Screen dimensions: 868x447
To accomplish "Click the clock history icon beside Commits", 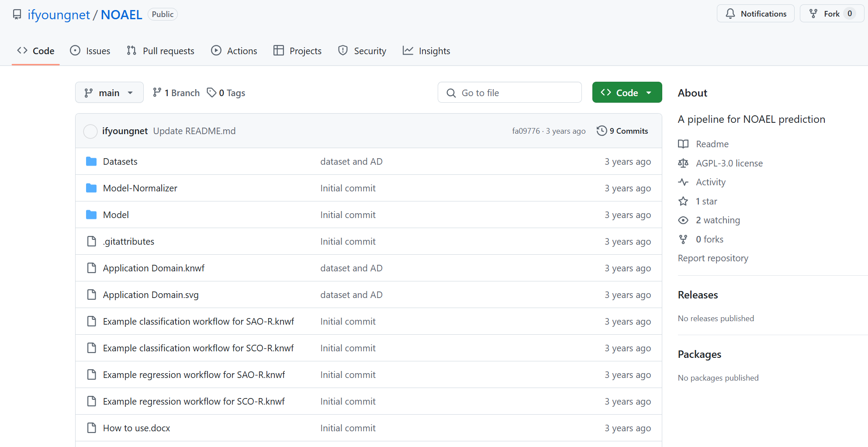I will (x=602, y=131).
